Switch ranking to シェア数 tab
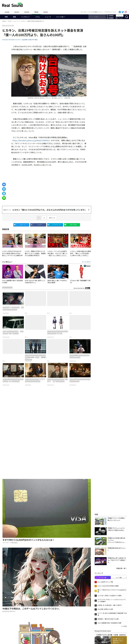Image resolution: width=129 pixels, height=644 pixels. [119, 577]
